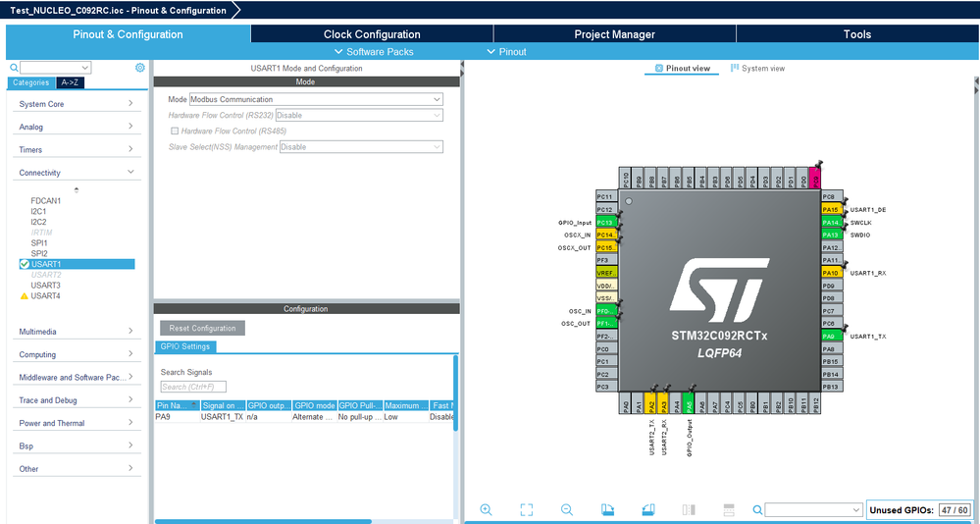This screenshot has height=524, width=980.
Task: Expand the Power and Thermal category
Action: click(77, 423)
